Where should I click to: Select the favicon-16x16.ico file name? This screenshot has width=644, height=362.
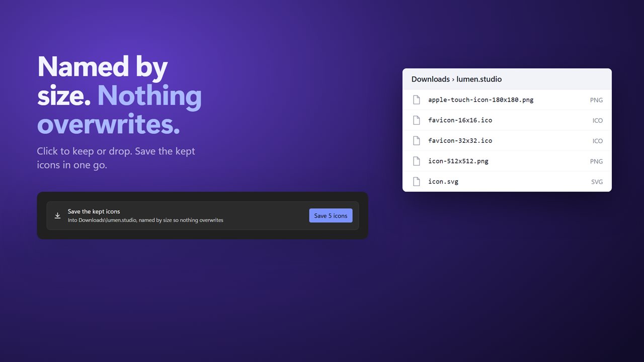460,120
